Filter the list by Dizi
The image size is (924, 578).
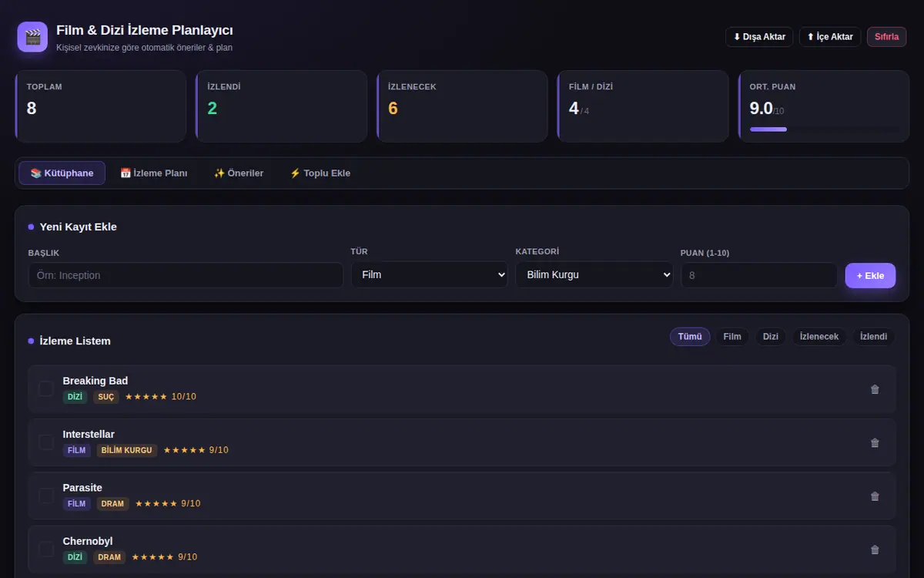(x=771, y=337)
